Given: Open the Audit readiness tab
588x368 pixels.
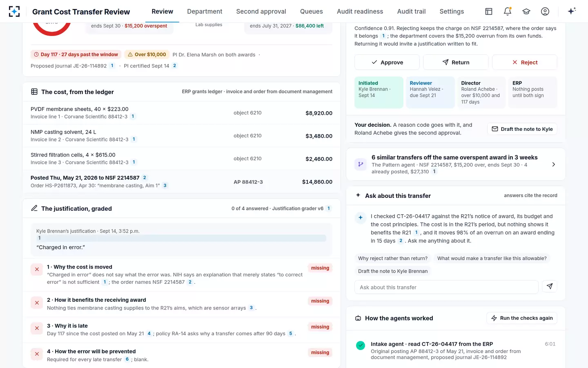Looking at the screenshot, I should click(360, 11).
